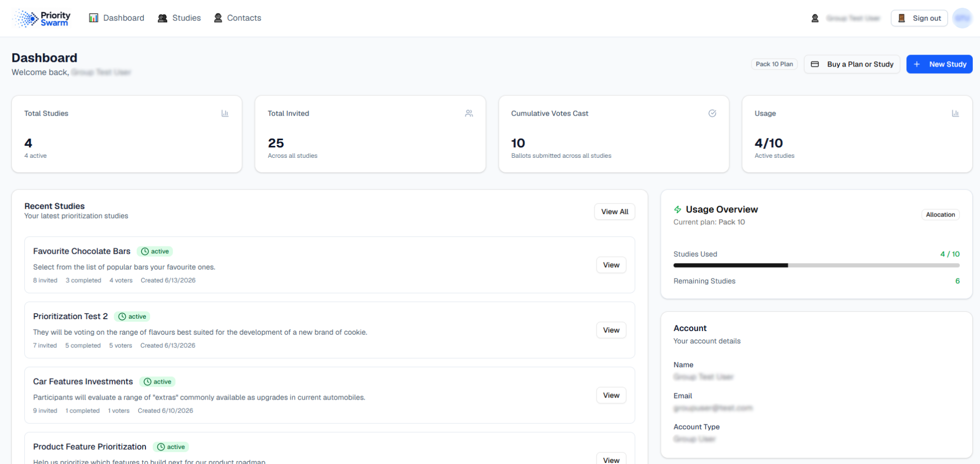Click the Total Invited value 25
The height and width of the screenshot is (464, 980).
(x=276, y=143)
